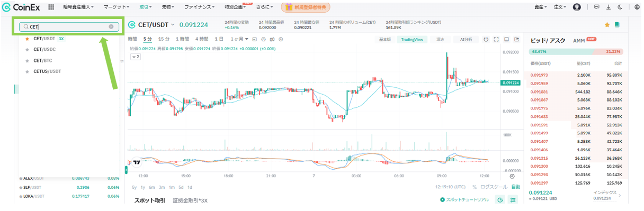
Task: Switch to the 証拠金取引*3X tab
Action: 190,200
